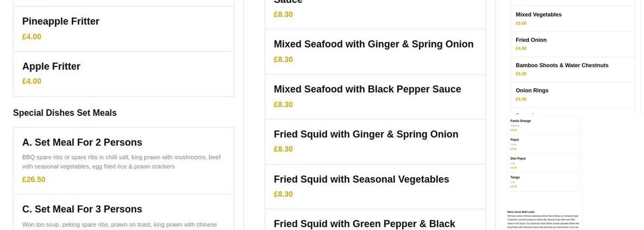The width and height of the screenshot is (644, 230).
Task: Select the Fried Onion side item
Action: click(531, 40)
